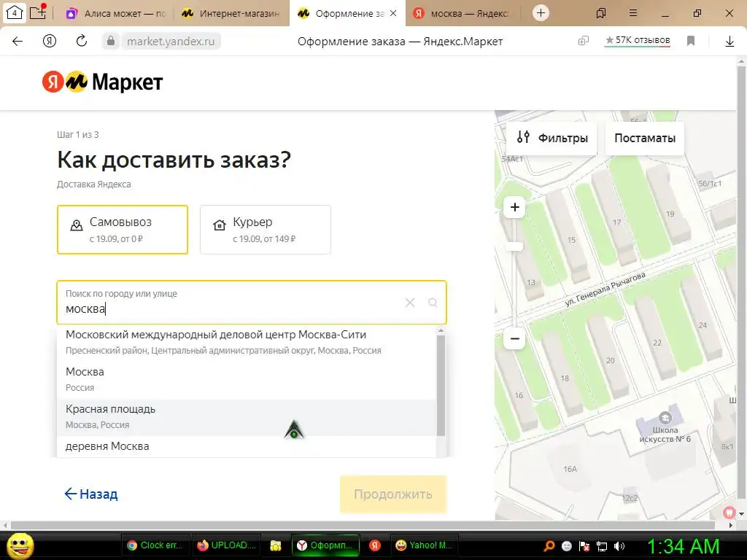The image size is (747, 560).
Task: Add a new browser tab
Action: (541, 13)
